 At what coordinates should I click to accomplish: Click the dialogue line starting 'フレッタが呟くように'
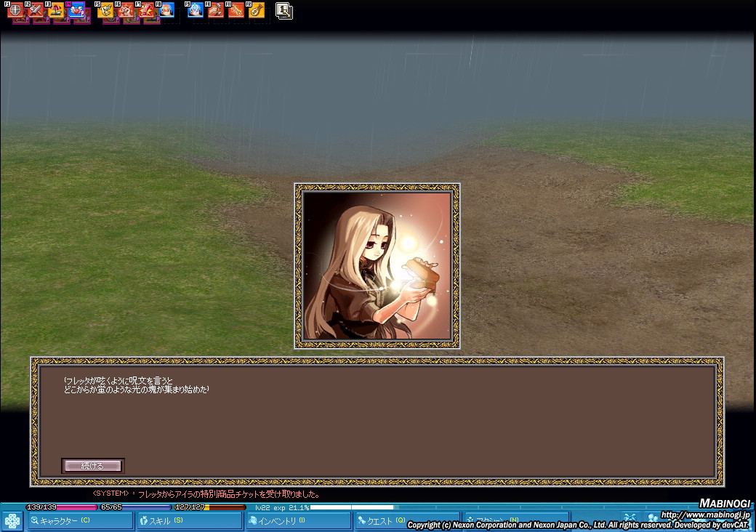pos(118,380)
